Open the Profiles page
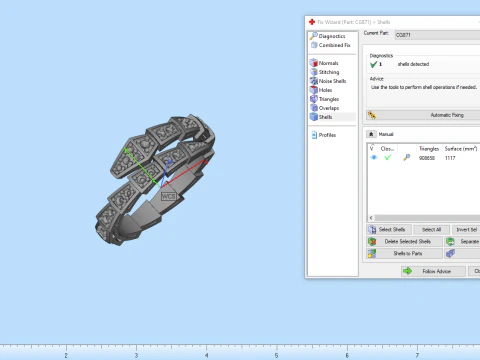This screenshot has height=360, width=480. (x=323, y=135)
